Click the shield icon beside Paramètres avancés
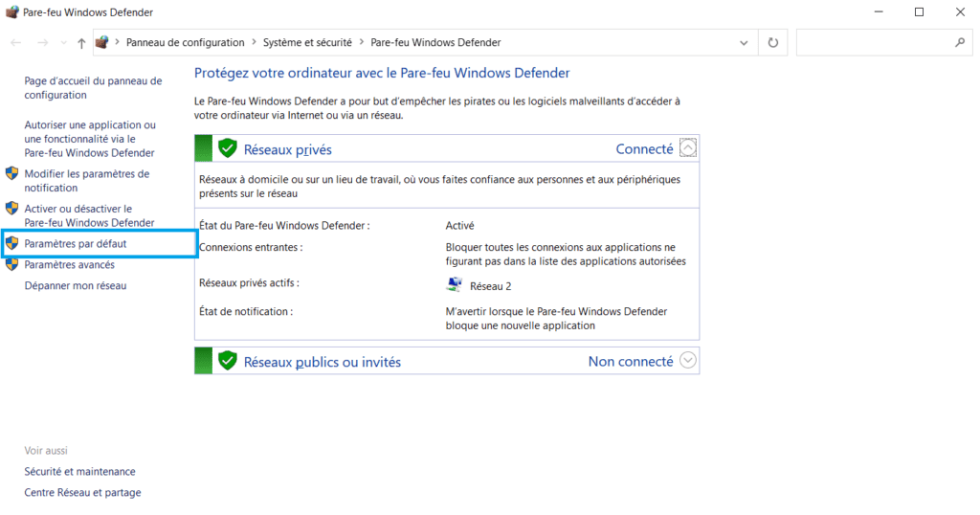 [11, 264]
